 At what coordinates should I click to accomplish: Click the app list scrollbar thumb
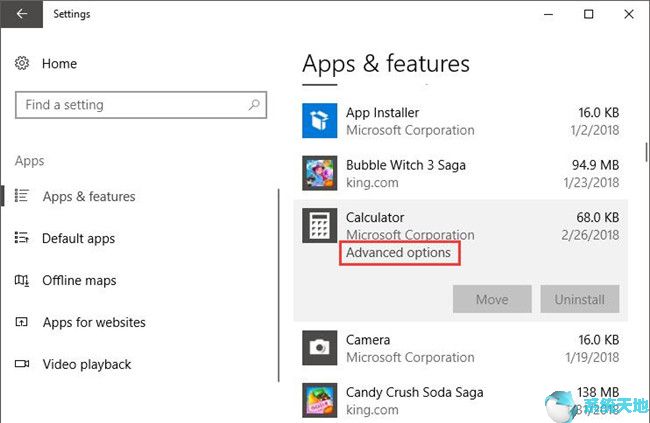[x=646, y=152]
